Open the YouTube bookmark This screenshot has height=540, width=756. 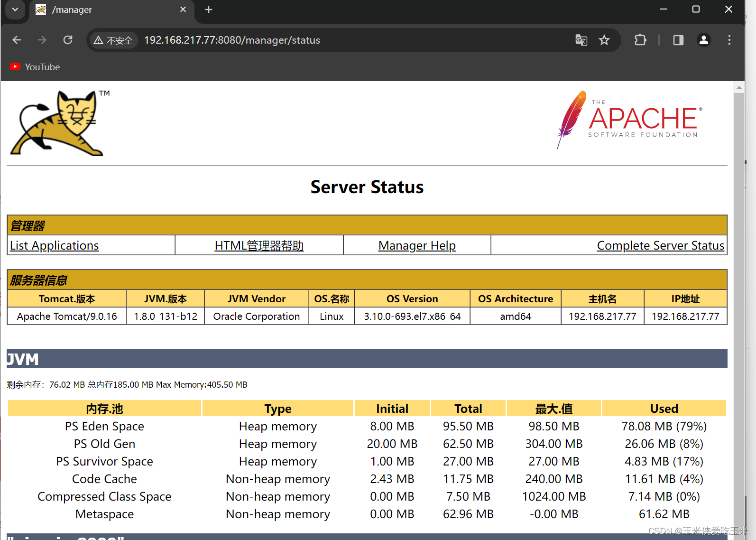pos(35,67)
